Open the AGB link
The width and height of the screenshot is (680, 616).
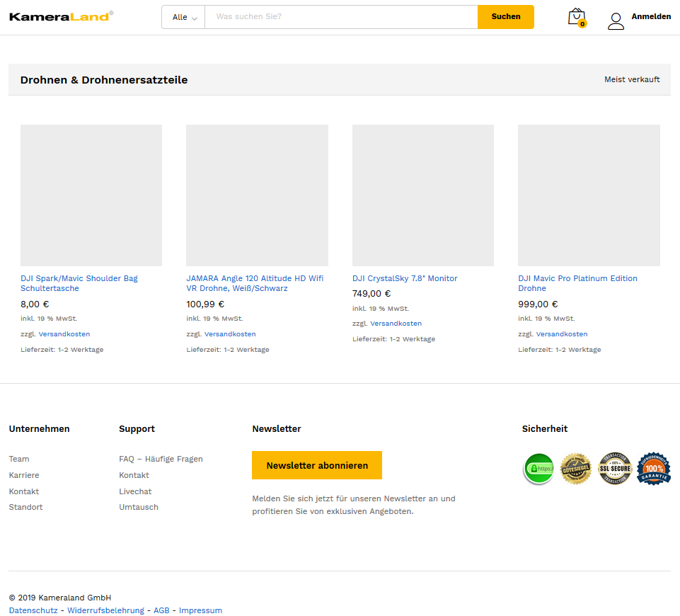(161, 610)
